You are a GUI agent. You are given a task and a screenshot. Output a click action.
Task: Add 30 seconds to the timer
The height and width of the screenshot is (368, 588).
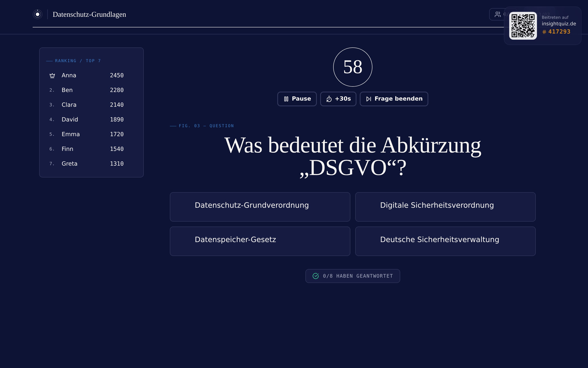tap(338, 99)
